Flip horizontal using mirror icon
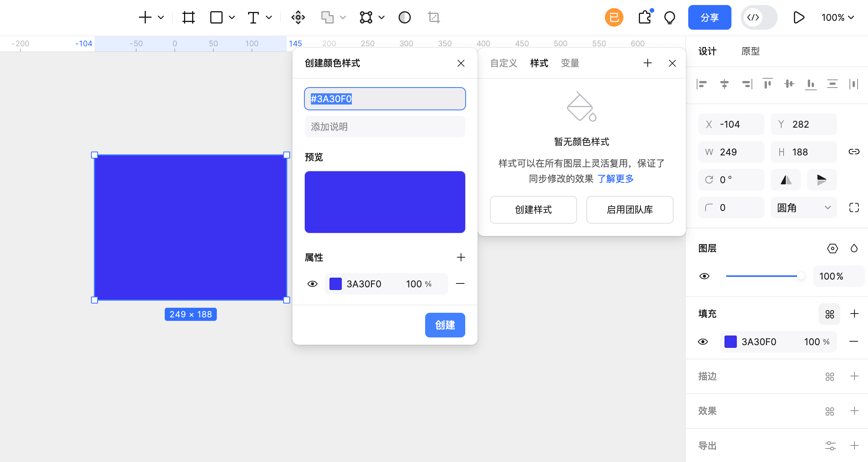 pyautogui.click(x=786, y=180)
